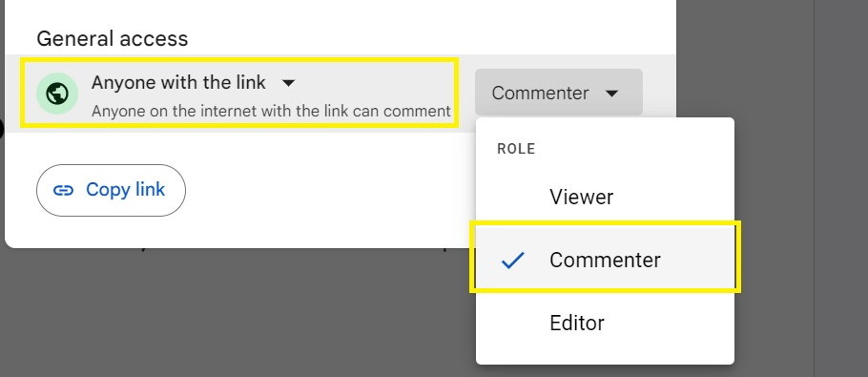Click the chain-link icon inside Copy link
This screenshot has height=377, width=868.
coord(63,191)
